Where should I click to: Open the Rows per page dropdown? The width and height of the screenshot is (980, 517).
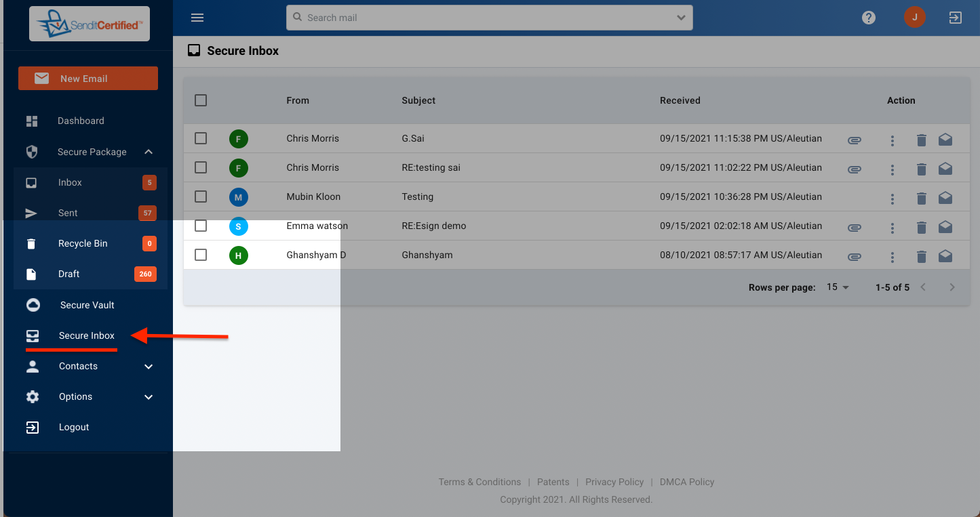[838, 287]
